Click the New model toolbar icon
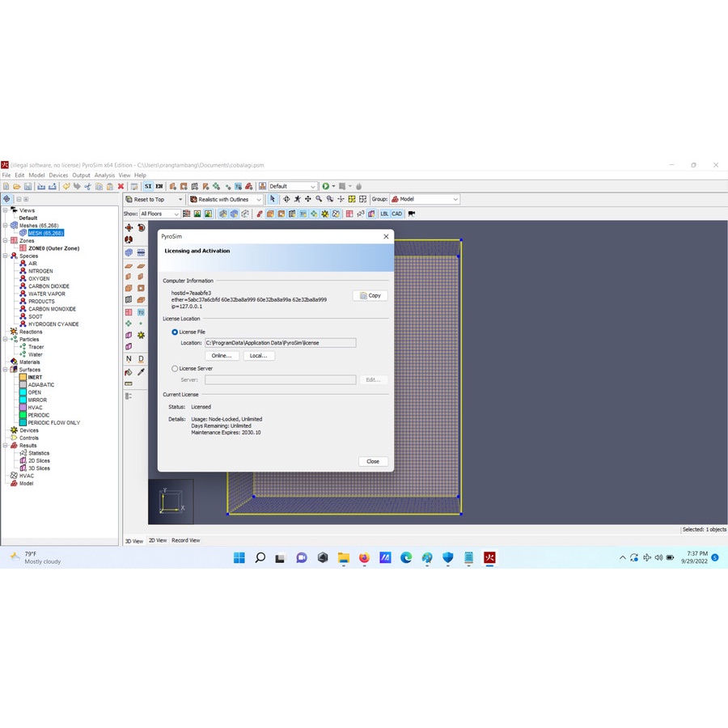Screen dimensions: 728x728 pos(6,186)
